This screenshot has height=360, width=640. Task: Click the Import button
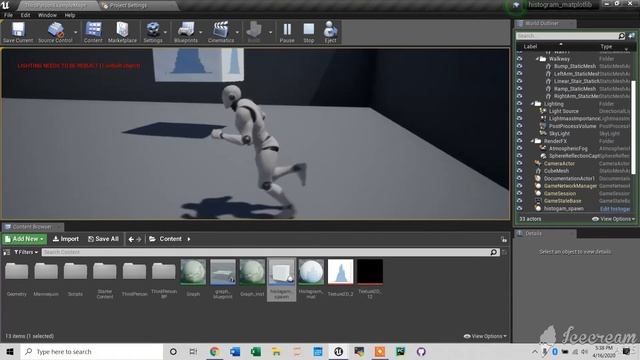66,239
